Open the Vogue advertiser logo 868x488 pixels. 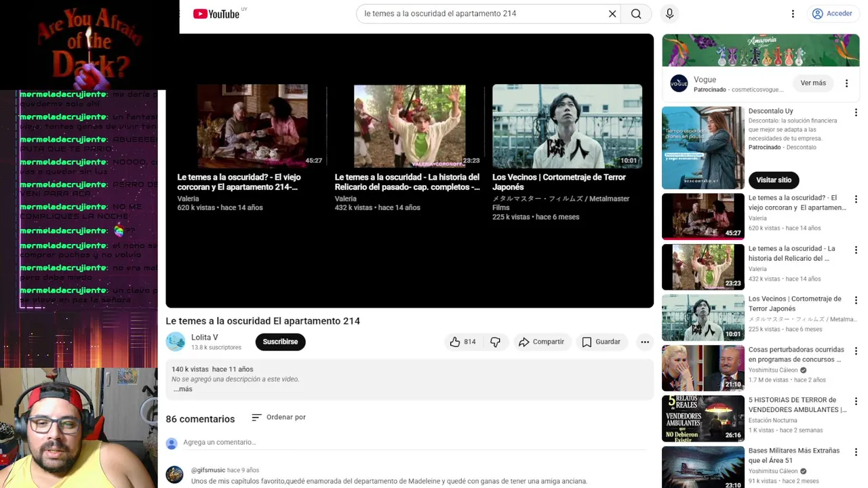(x=679, y=83)
